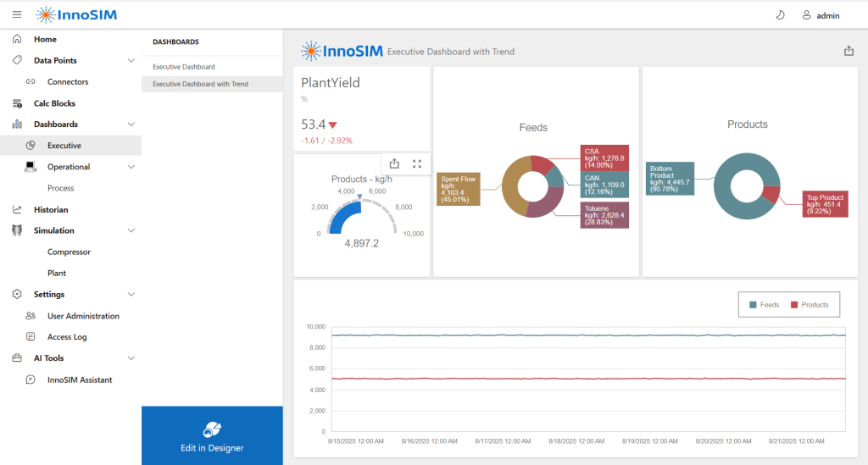Click the designer palette icon
Image resolution: width=868 pixels, height=465 pixels.
(x=212, y=429)
